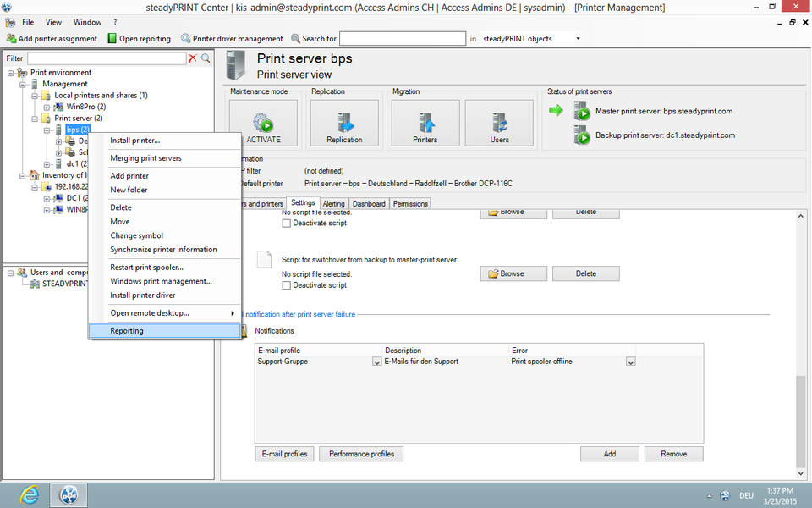This screenshot has height=508, width=812.
Task: Click the Add printer assignment toolbar icon
Action: click(x=11, y=38)
